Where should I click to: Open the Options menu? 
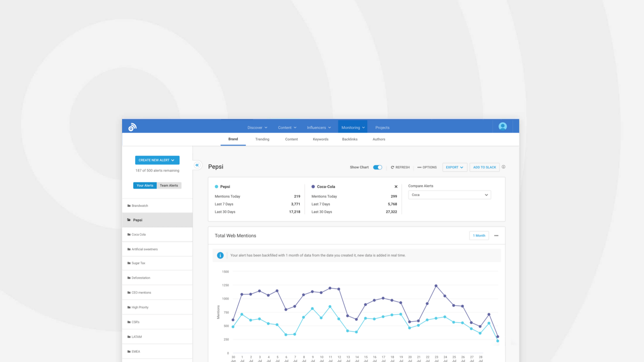tap(427, 167)
